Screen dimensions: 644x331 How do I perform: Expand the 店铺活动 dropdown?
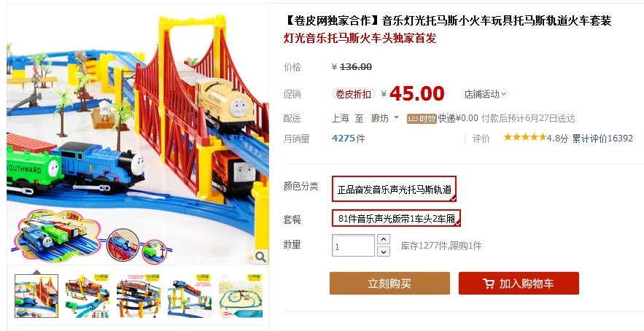point(486,94)
